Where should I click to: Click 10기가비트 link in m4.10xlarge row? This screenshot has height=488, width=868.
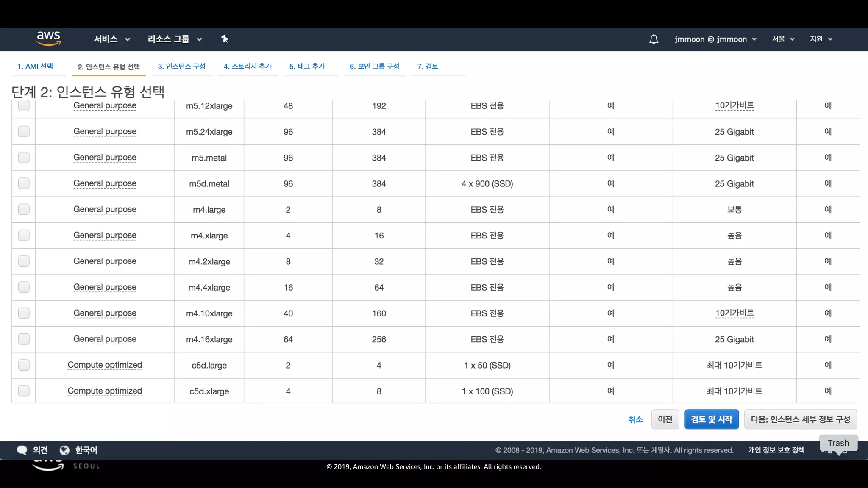point(734,313)
